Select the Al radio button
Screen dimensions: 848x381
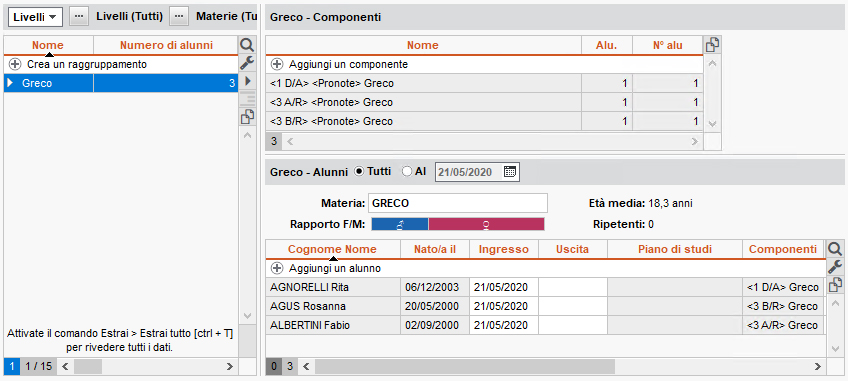[407, 172]
